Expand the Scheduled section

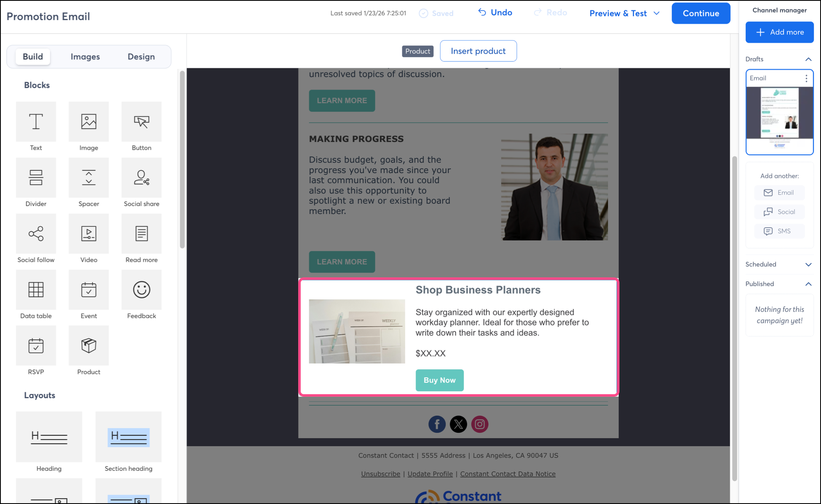(808, 265)
